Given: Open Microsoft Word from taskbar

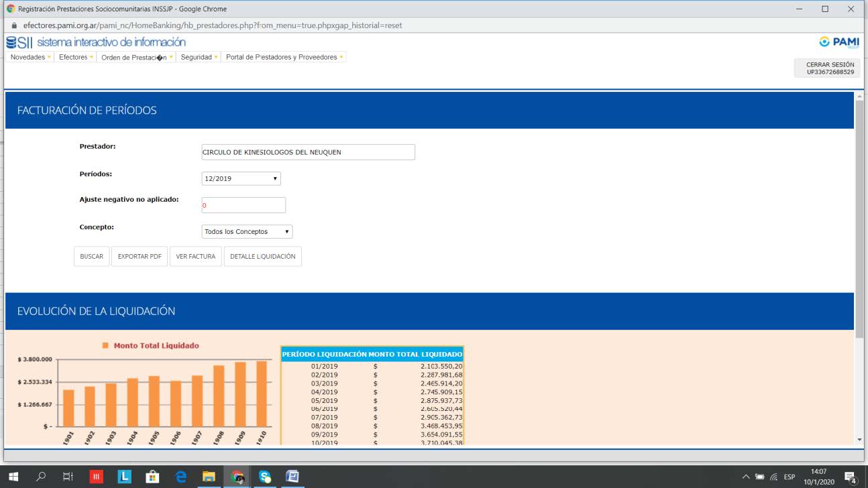Looking at the screenshot, I should click(x=292, y=477).
